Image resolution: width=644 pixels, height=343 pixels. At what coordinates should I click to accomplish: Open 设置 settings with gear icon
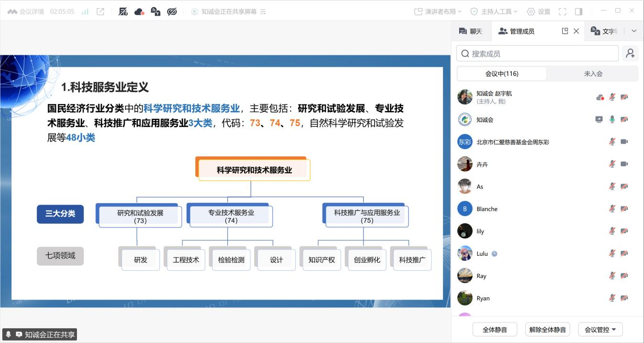(538, 11)
